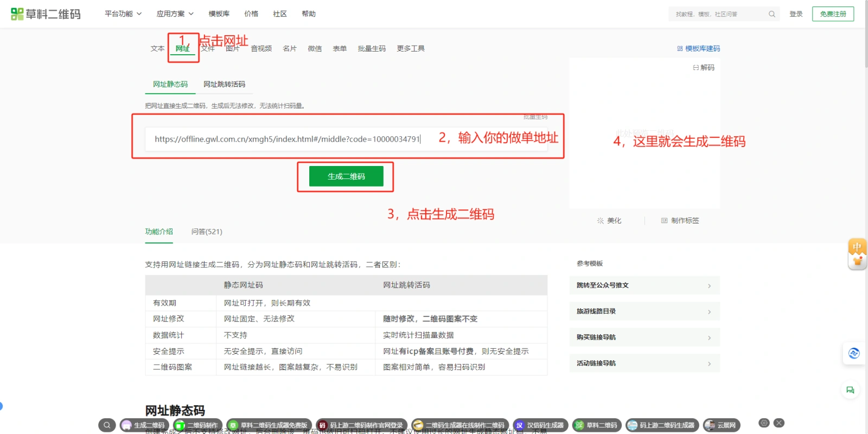Select the 批量生码 tab

[x=372, y=48]
